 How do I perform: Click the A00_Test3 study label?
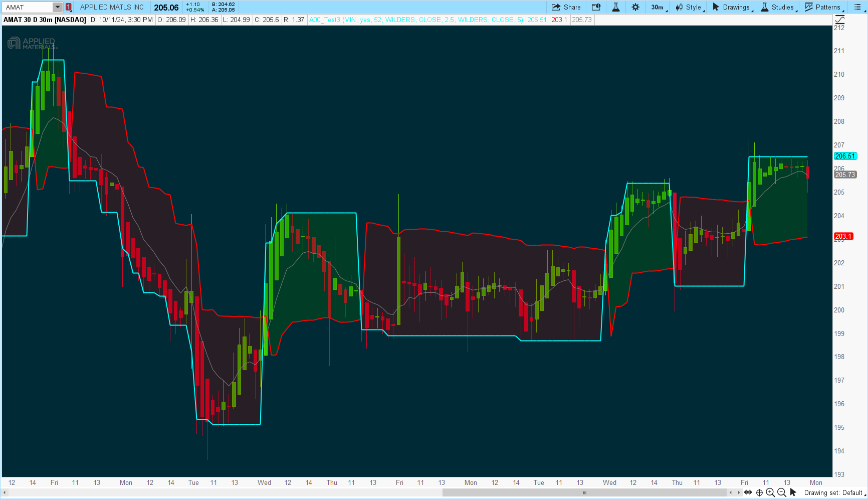[x=416, y=20]
